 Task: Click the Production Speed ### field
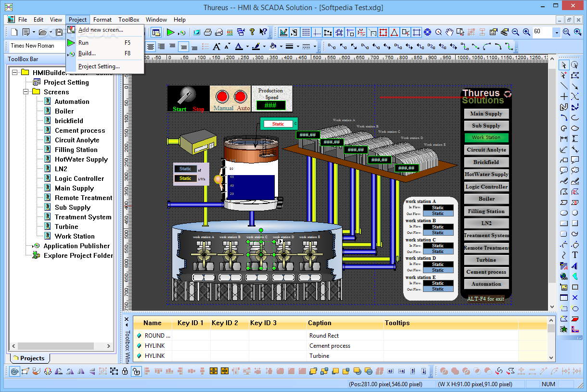pyautogui.click(x=270, y=105)
